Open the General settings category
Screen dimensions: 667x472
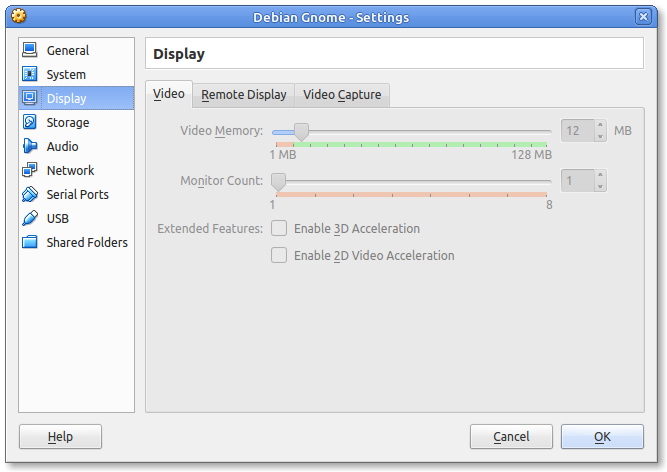tap(77, 50)
